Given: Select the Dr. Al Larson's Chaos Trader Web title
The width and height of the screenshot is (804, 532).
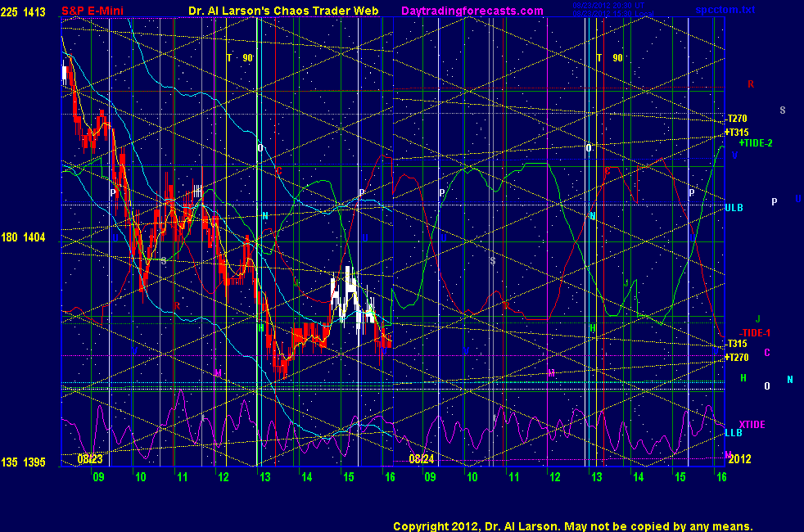Looking at the screenshot, I should point(283,11).
